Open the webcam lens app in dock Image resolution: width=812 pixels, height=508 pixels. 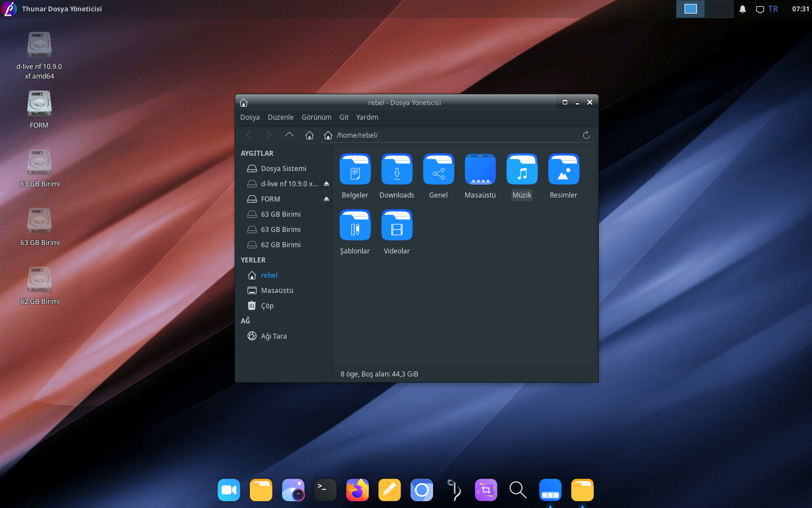click(x=293, y=490)
